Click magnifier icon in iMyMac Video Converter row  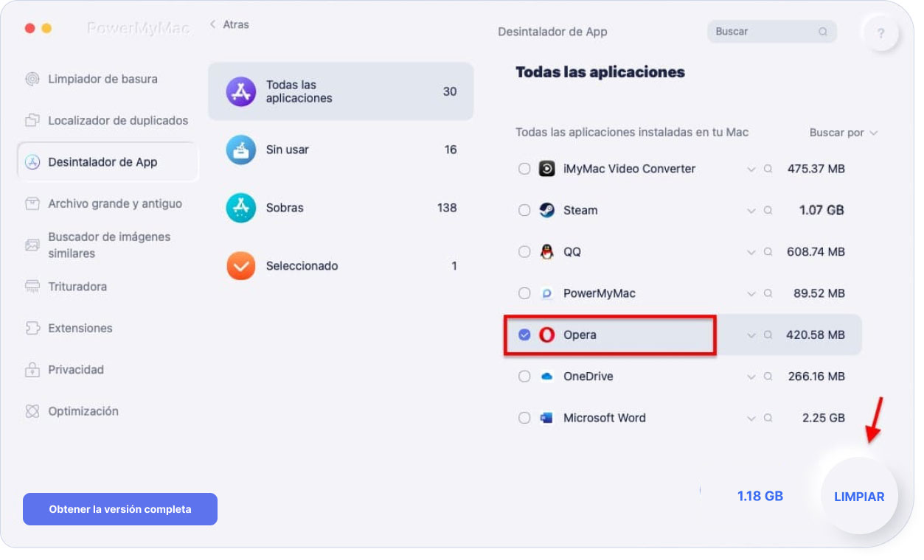[768, 169]
